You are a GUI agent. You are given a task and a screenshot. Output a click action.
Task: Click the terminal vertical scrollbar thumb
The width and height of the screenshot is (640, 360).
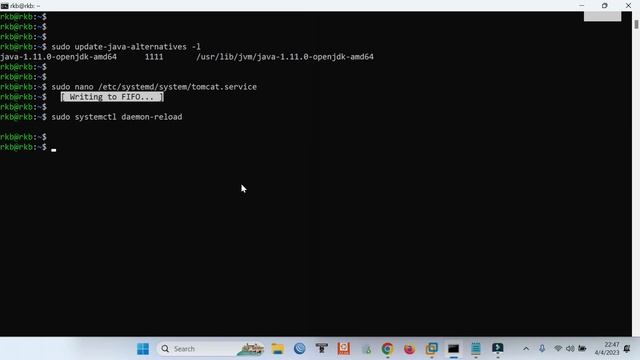point(636,24)
